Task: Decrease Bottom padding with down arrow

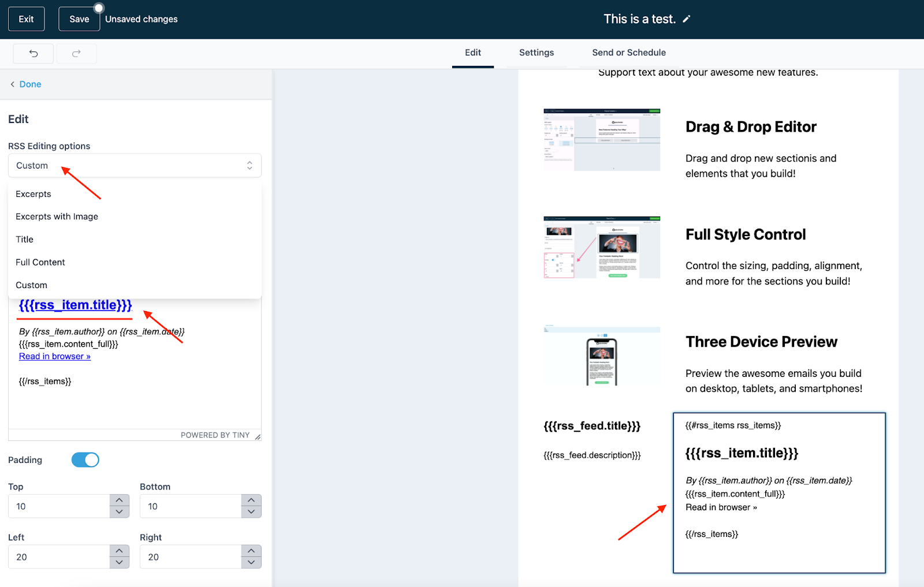Action: pyautogui.click(x=251, y=512)
